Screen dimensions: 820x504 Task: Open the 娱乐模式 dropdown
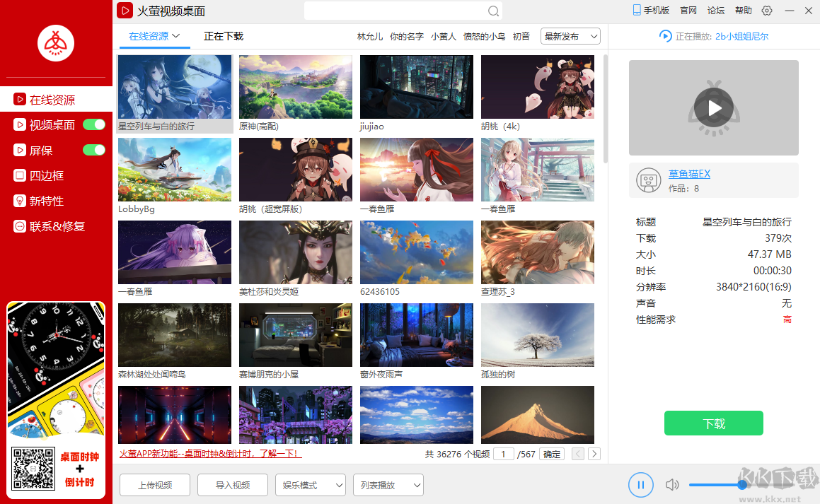click(x=310, y=485)
